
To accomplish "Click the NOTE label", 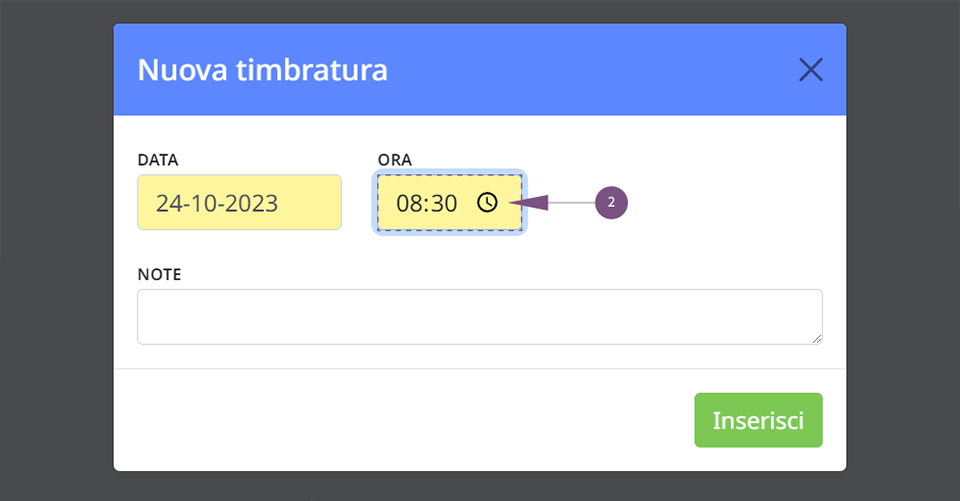I will pos(159,274).
